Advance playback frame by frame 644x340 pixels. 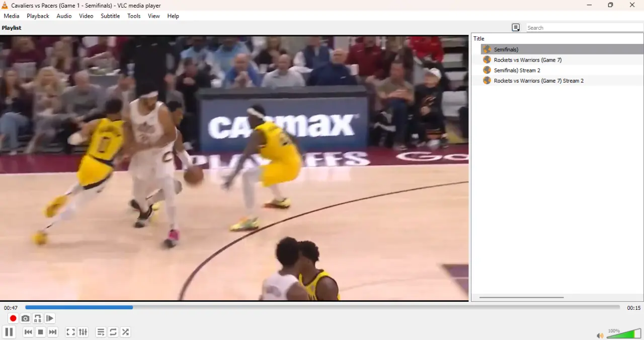50,318
